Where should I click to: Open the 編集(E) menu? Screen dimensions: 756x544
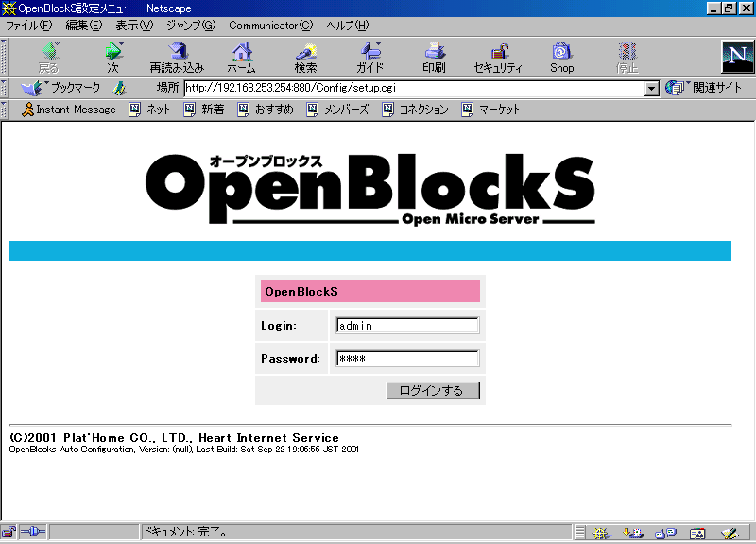(84, 25)
